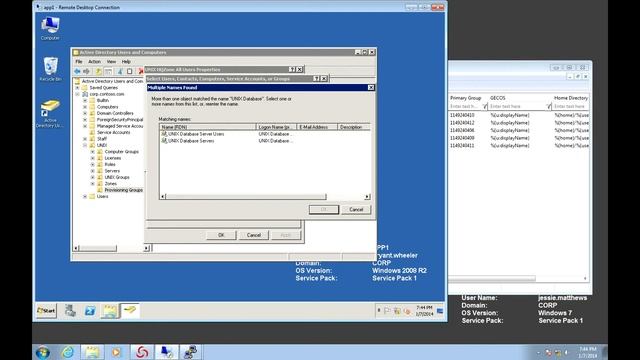Select Servers folder in the tree
This screenshot has height=360, width=640.
[112, 171]
